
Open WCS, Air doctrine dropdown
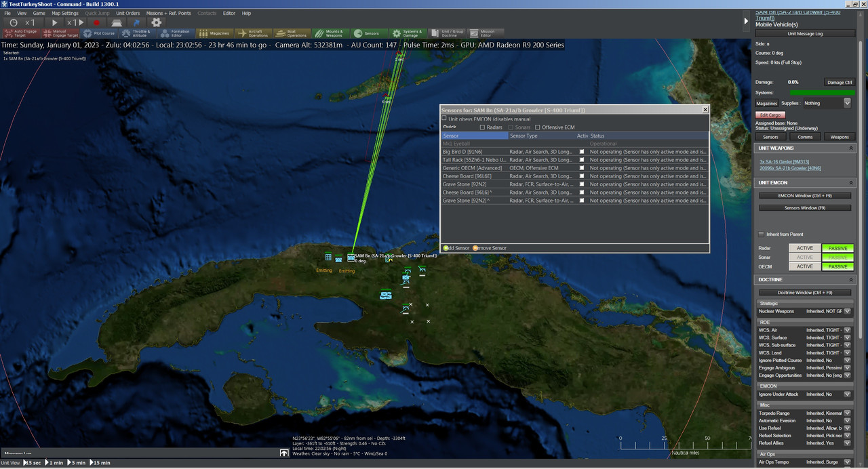847,330
